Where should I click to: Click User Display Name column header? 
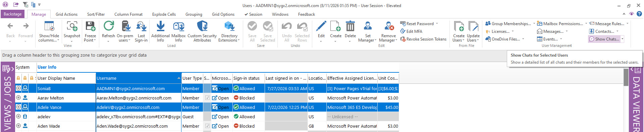coord(66,78)
